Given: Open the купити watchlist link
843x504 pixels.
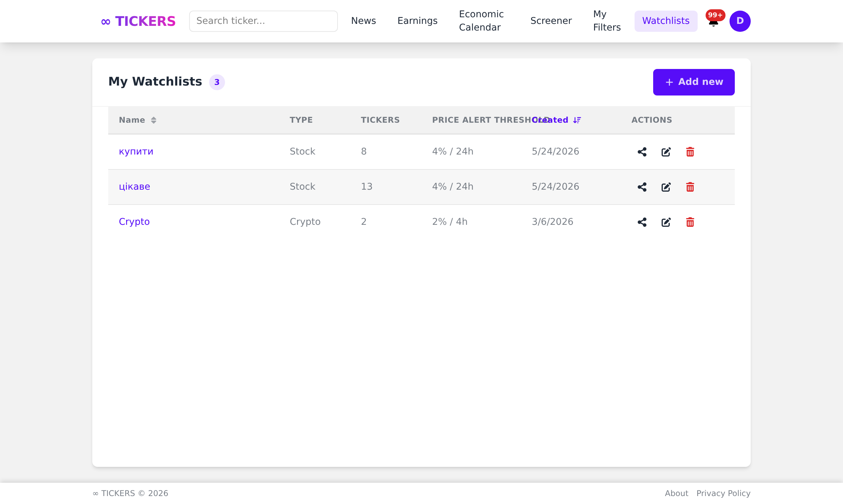Looking at the screenshot, I should coord(136,152).
